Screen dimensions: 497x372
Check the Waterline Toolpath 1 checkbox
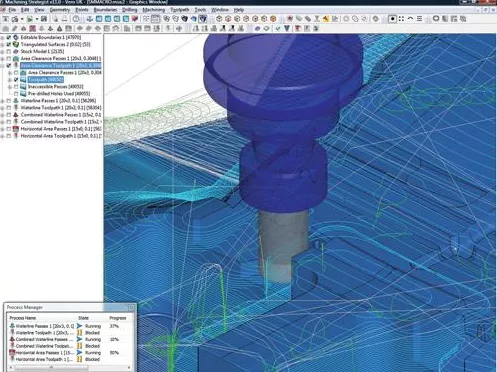point(9,108)
